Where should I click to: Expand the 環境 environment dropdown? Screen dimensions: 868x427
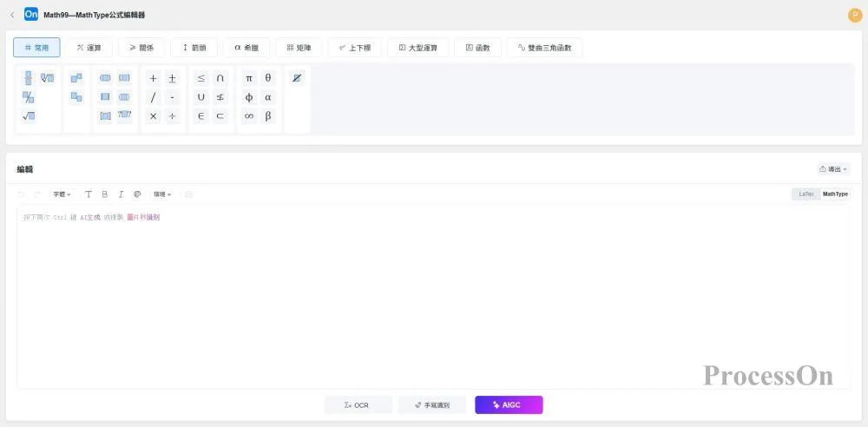pyautogui.click(x=162, y=194)
